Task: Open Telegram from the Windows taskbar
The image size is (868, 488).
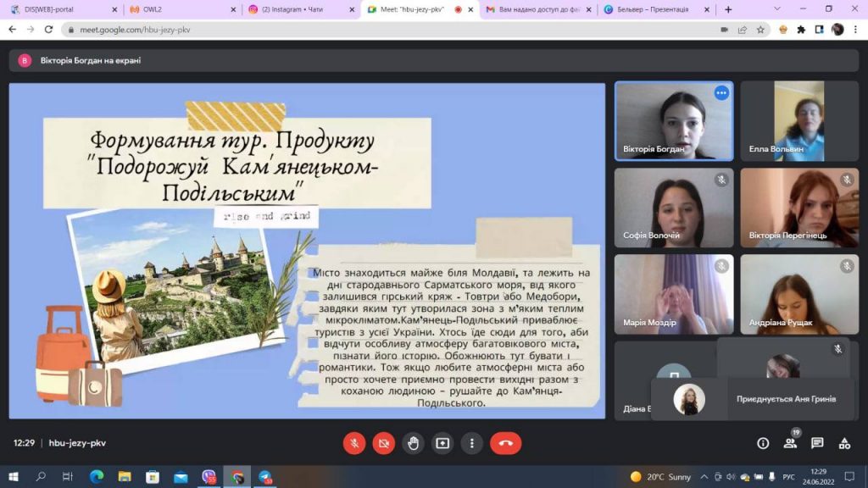Action: pos(265,477)
